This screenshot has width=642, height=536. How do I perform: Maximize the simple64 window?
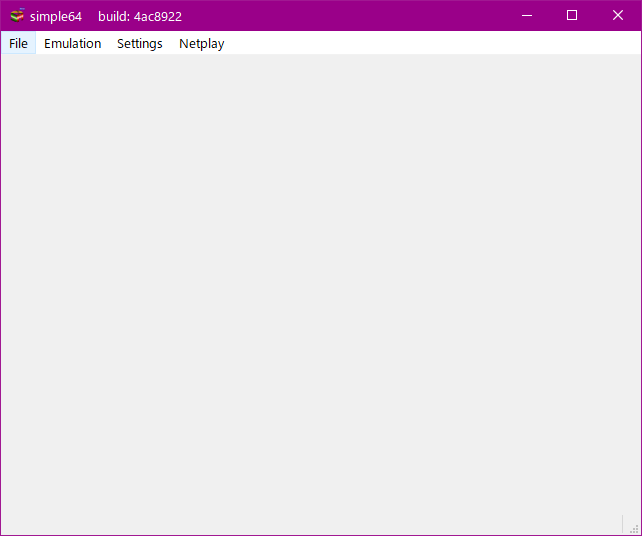pos(572,16)
